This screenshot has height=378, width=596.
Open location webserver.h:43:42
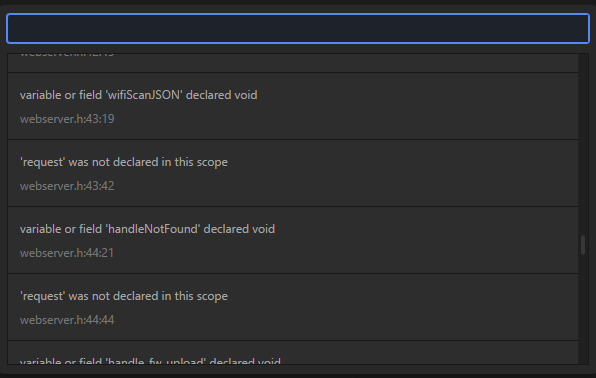(x=67, y=186)
